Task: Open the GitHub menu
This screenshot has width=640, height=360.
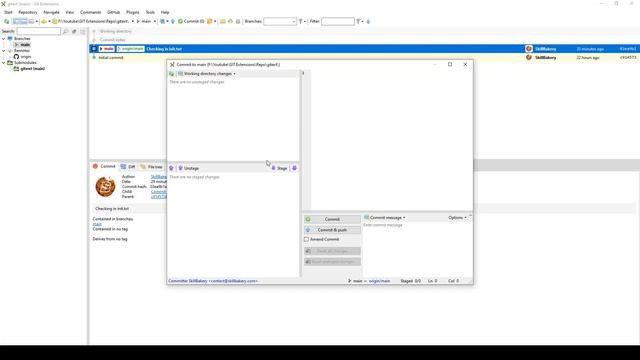Action: pyautogui.click(x=113, y=12)
